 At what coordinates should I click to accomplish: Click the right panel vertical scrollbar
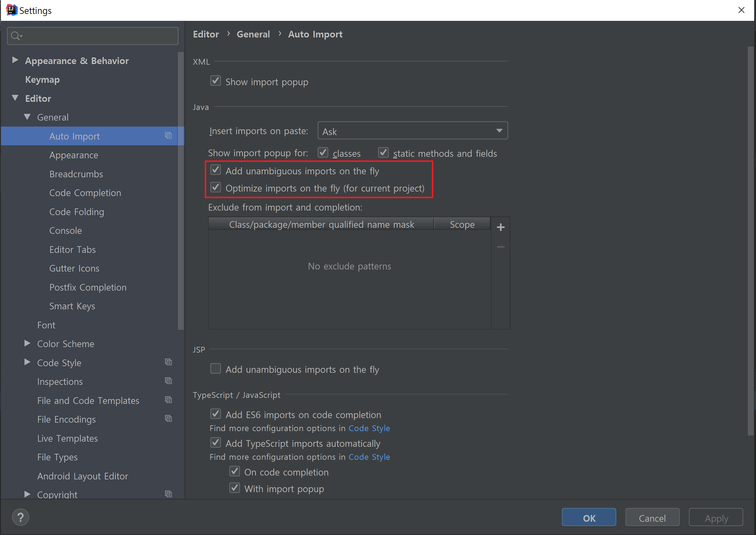pyautogui.click(x=750, y=240)
